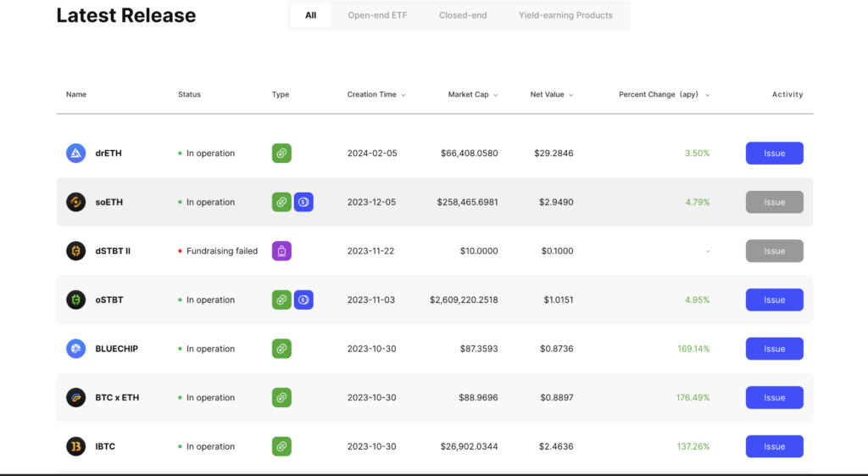Switch to the Open-end ETF tab
The image size is (868, 476).
pos(377,15)
